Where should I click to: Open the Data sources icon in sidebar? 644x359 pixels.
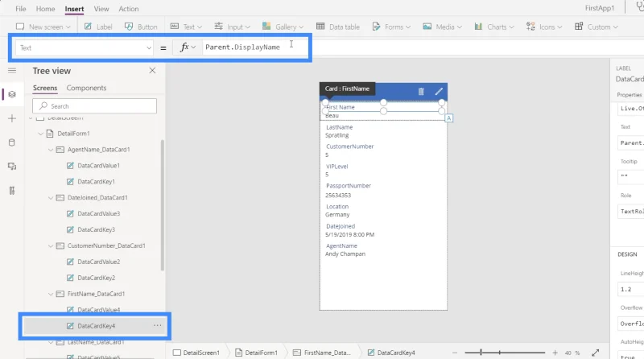tap(12, 142)
